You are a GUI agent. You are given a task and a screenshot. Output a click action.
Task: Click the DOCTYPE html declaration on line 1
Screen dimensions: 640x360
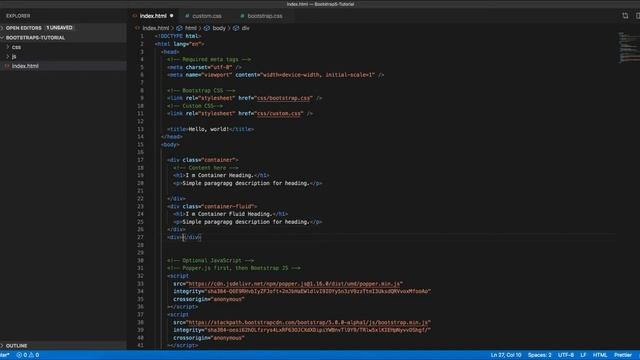[x=178, y=36]
